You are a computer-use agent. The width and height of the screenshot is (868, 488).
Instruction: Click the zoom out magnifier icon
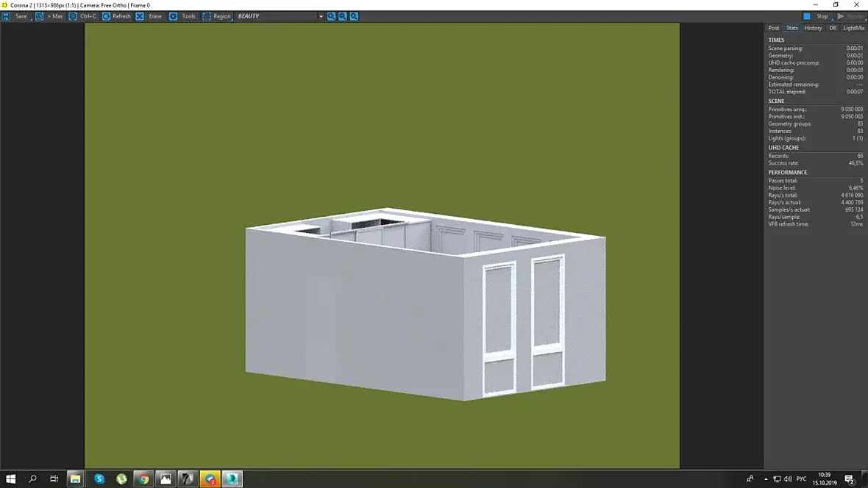[x=343, y=17]
